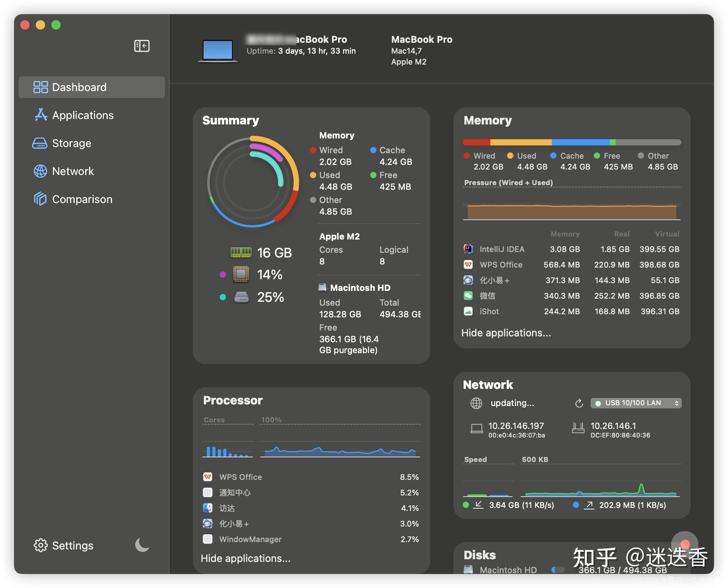Click the colored memory usage bar
Viewport: 728px width, 588px height.
pos(571,142)
